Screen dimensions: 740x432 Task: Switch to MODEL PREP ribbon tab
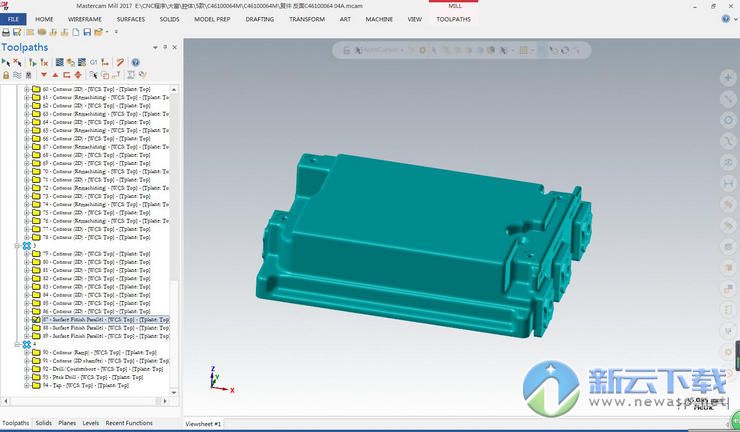[x=212, y=19]
